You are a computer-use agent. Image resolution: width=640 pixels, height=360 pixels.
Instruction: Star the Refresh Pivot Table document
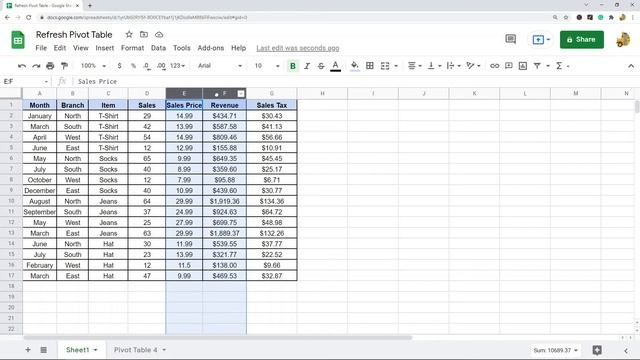click(x=129, y=35)
